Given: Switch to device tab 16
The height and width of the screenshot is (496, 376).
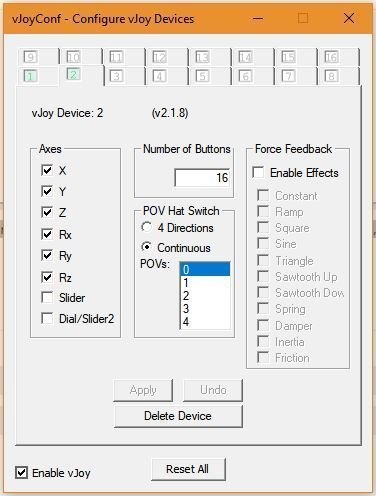Looking at the screenshot, I should (x=338, y=57).
